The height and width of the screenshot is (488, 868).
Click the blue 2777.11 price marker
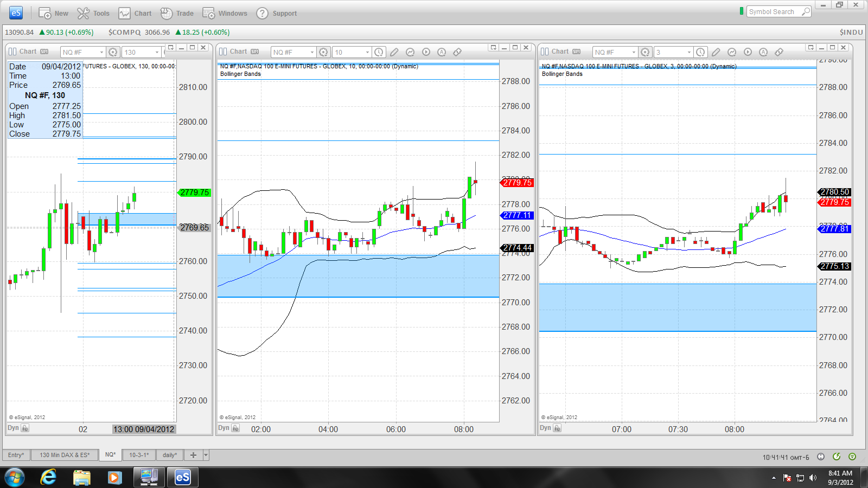516,215
